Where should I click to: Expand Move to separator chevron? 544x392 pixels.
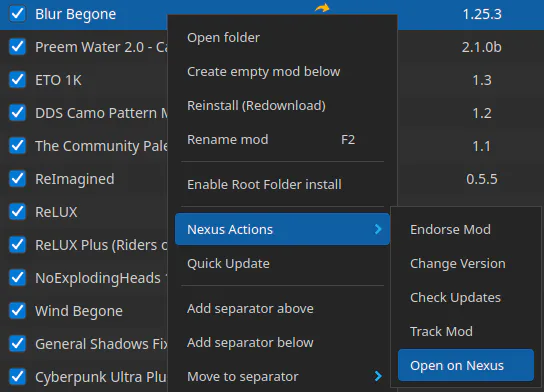click(378, 376)
